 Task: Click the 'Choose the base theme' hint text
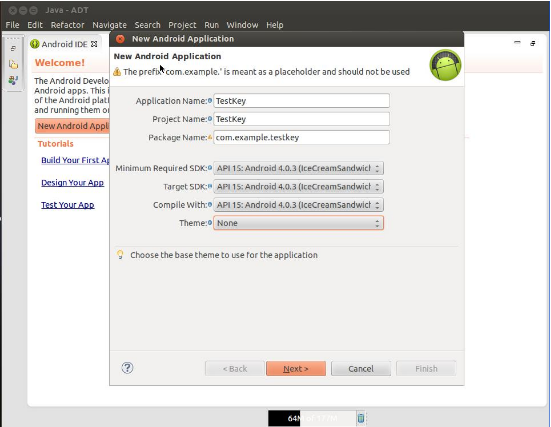pyautogui.click(x=224, y=255)
